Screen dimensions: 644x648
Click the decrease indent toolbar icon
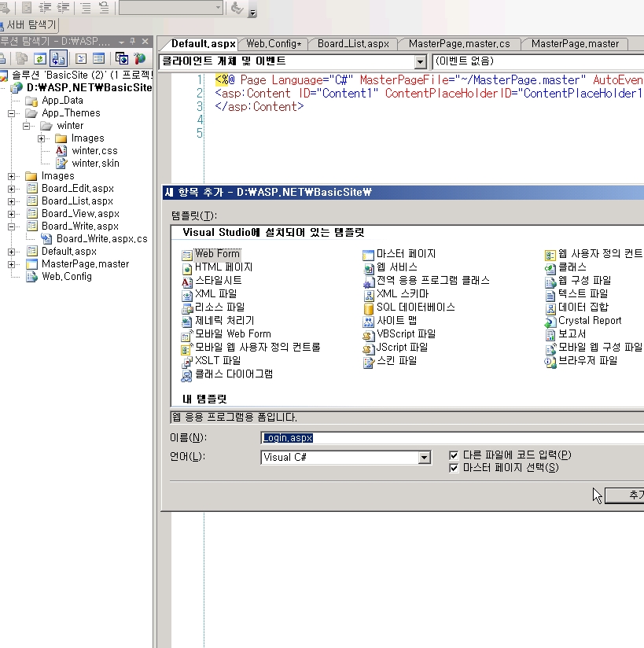click(45, 7)
